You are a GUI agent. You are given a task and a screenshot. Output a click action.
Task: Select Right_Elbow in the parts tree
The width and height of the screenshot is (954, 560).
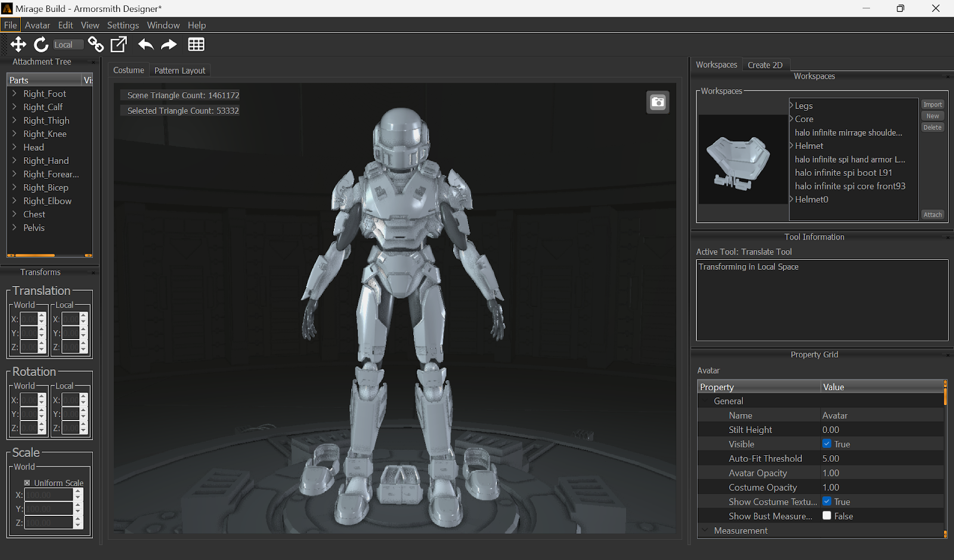pos(47,201)
